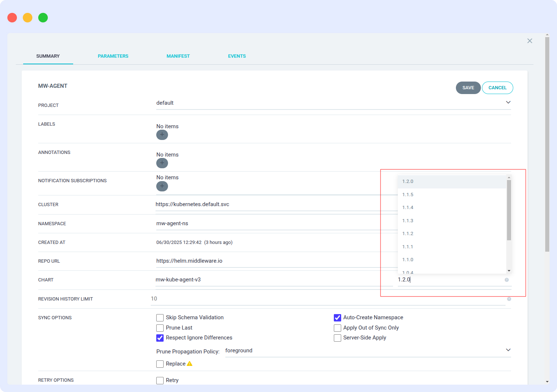The width and height of the screenshot is (557, 392).
Task: Cancel editing the application settings
Action: coord(497,87)
